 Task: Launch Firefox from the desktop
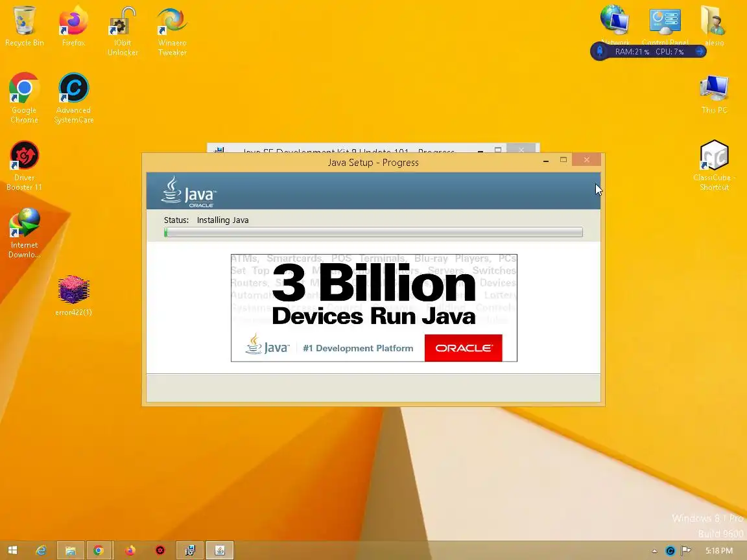[73, 26]
